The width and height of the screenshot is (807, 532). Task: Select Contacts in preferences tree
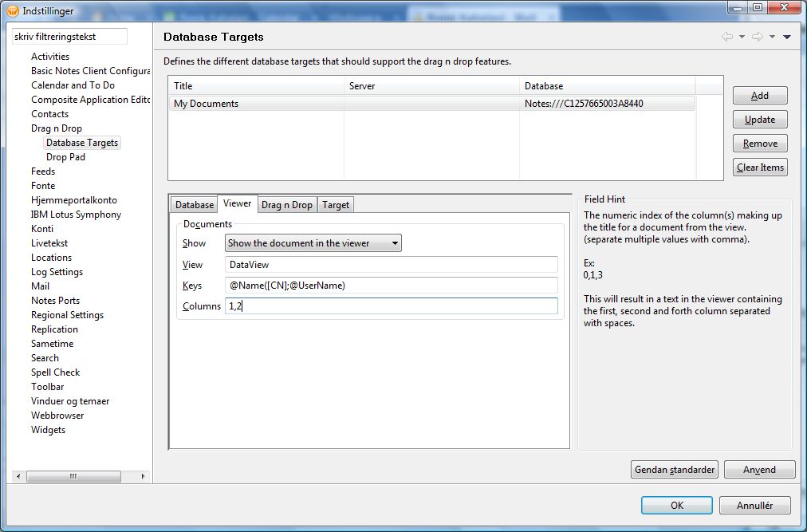click(x=49, y=114)
